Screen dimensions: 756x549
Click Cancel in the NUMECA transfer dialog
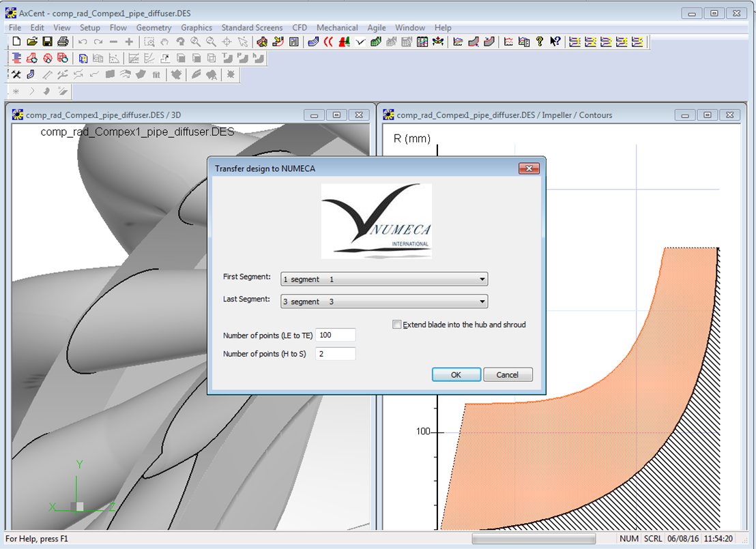pyautogui.click(x=508, y=375)
